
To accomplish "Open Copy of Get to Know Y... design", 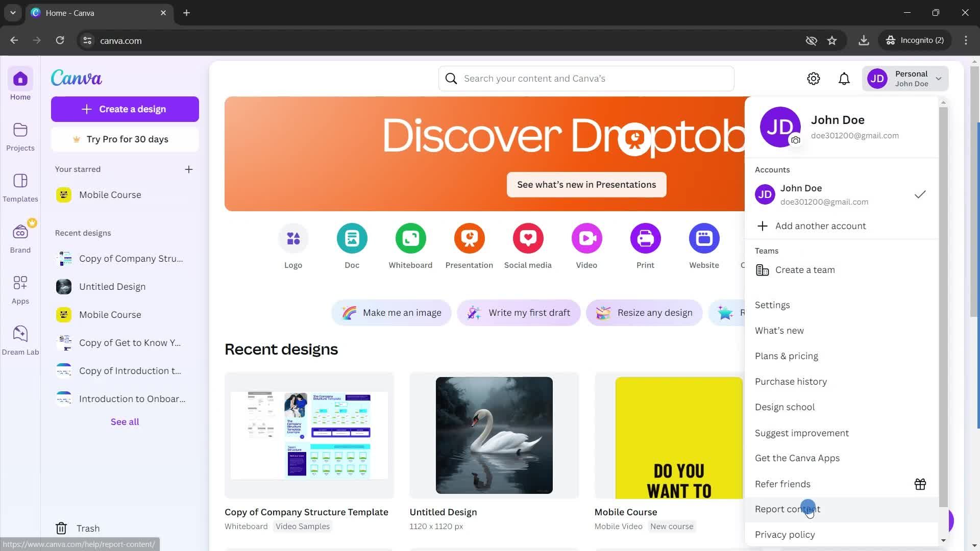I will pos(125,343).
